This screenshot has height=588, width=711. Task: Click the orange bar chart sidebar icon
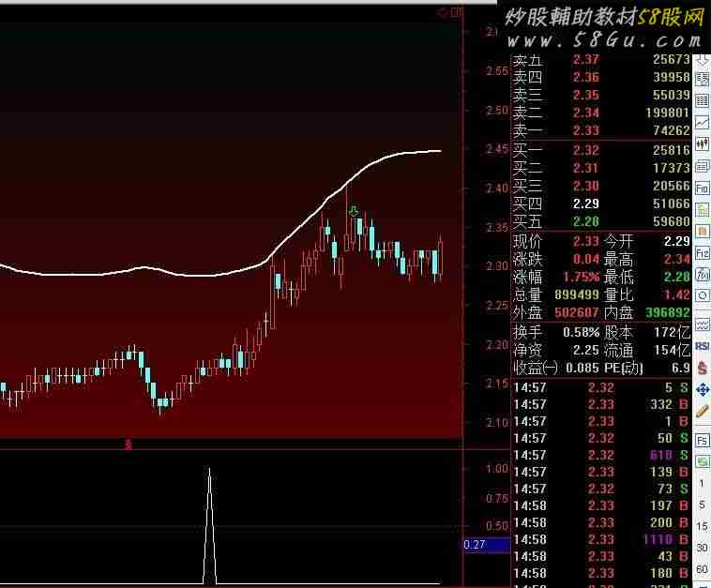[703, 232]
